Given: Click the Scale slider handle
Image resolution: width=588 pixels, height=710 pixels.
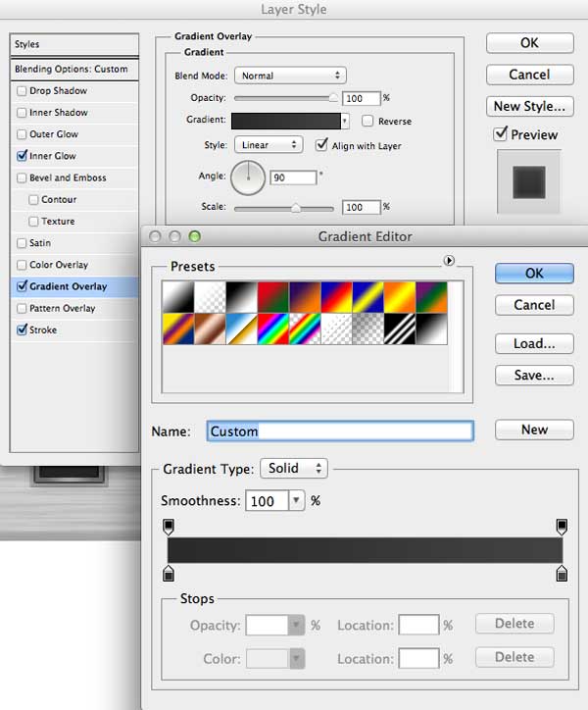Looking at the screenshot, I should (296, 208).
